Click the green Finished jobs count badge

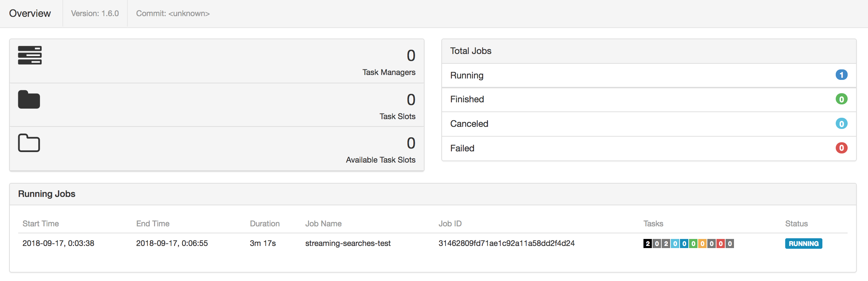[x=841, y=99]
